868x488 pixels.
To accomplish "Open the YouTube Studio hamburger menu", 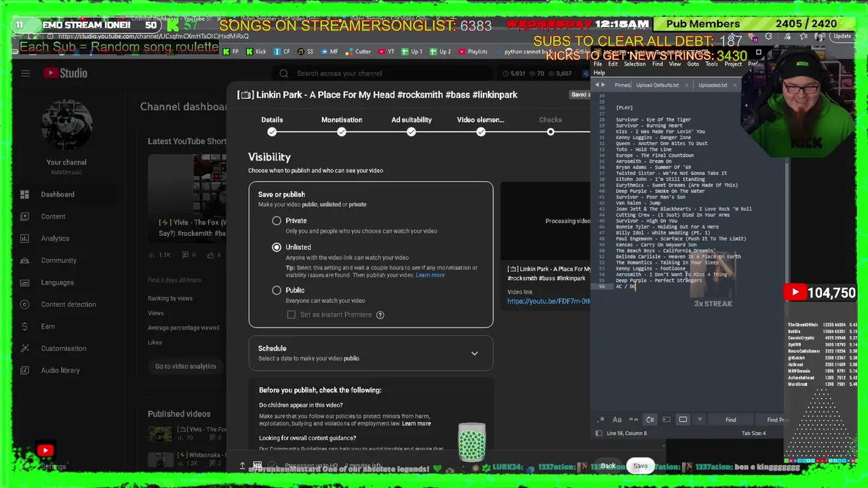I will (x=25, y=73).
